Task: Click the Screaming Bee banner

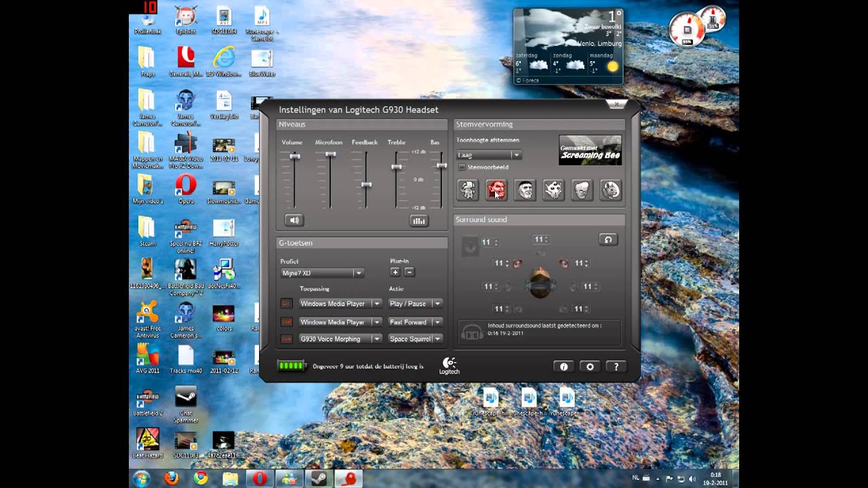Action: pyautogui.click(x=590, y=150)
